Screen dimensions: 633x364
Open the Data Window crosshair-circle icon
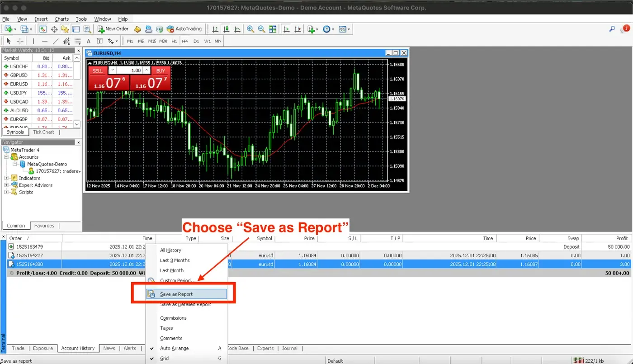click(x=54, y=29)
